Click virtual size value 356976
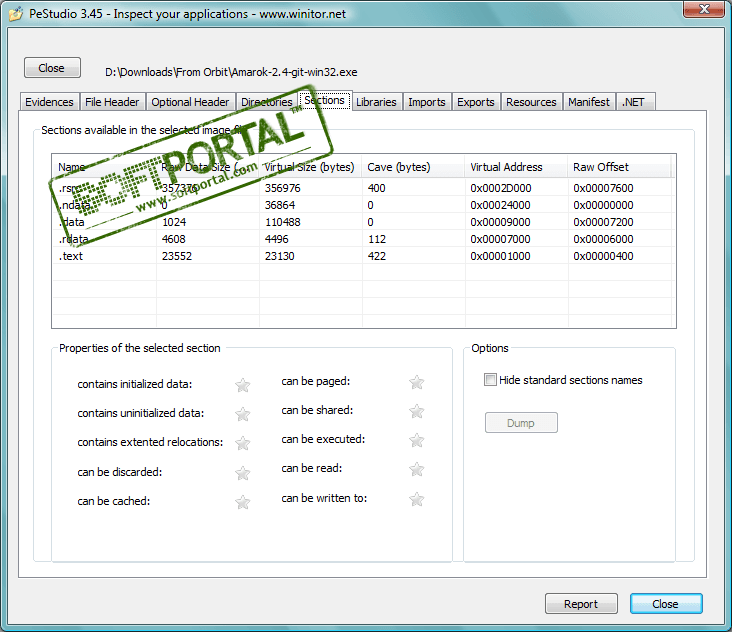Viewport: 732px width, 632px height. 282,188
